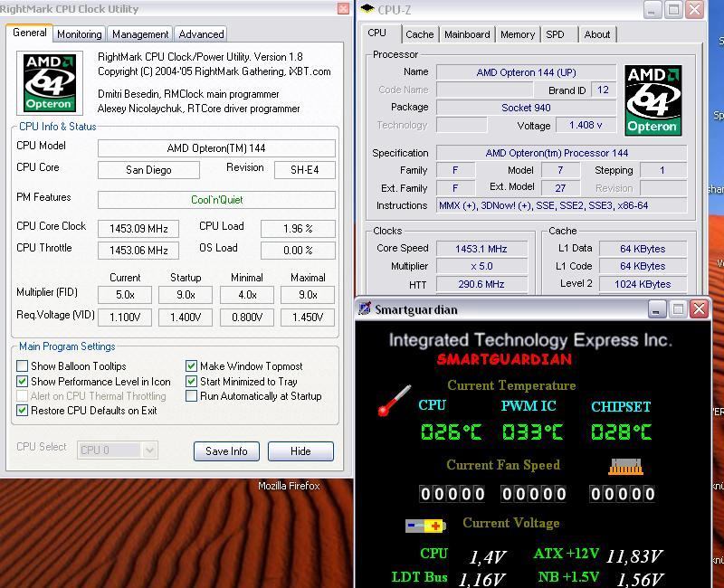Click the Specification field in CPU-Z
This screenshot has height=588, width=724.
pyautogui.click(x=561, y=153)
